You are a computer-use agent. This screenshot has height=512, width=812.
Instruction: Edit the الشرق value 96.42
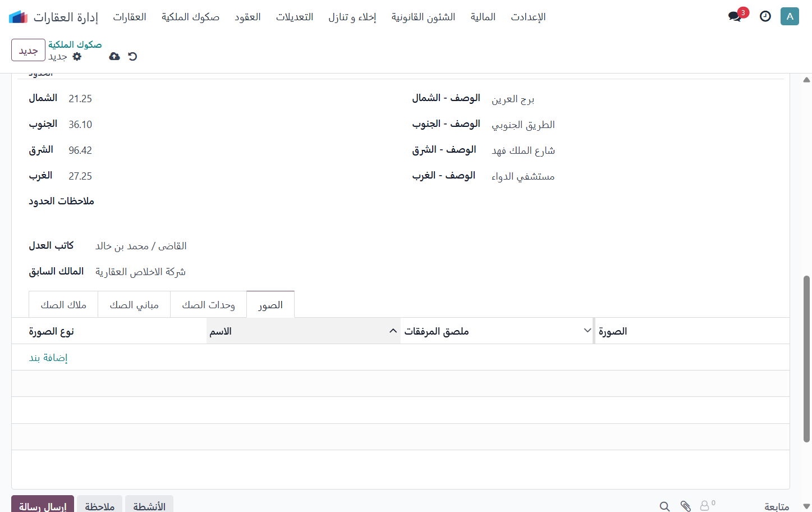80,150
